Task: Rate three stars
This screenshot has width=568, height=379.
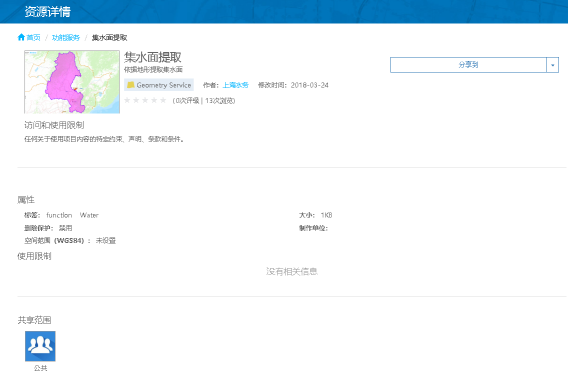Action: [x=145, y=100]
